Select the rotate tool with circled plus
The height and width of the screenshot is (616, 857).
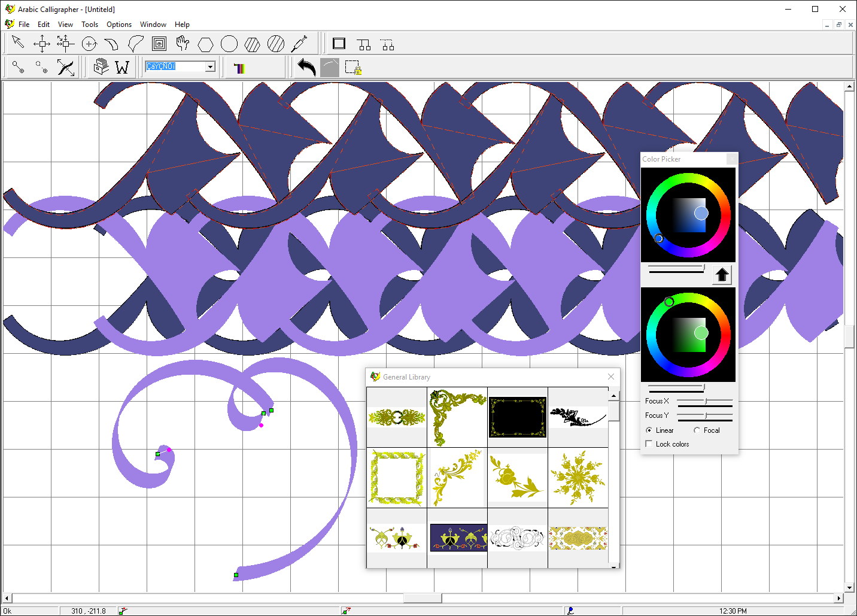coord(89,43)
